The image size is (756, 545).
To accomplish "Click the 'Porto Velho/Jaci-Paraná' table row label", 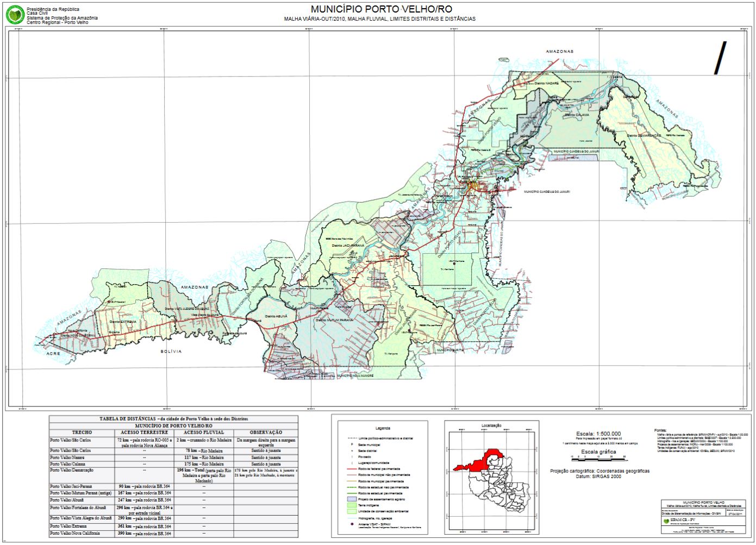I will [x=71, y=486].
